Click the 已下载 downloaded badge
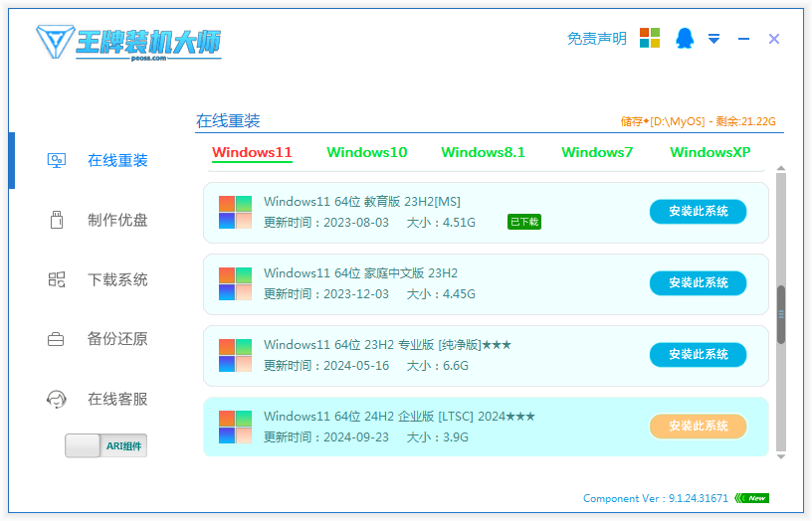 pyautogui.click(x=524, y=222)
